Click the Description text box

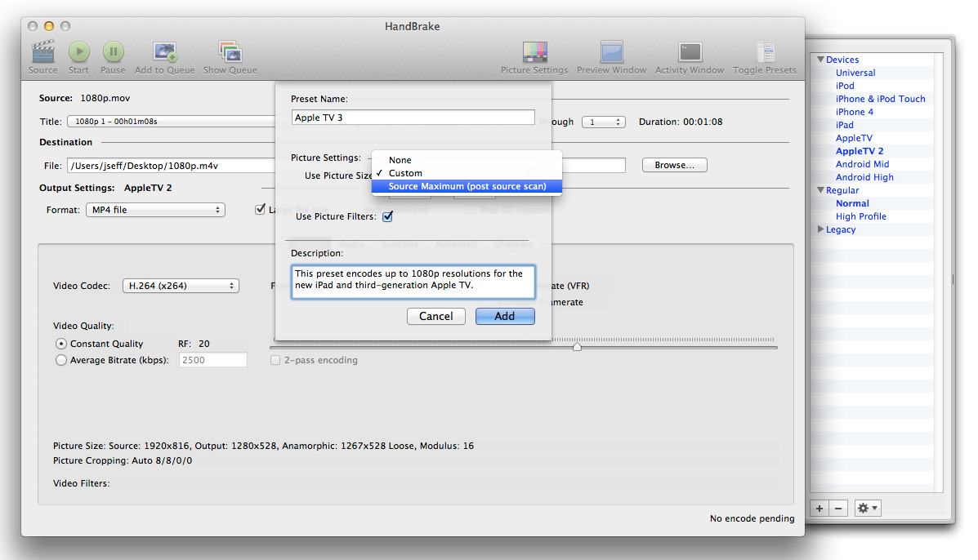point(413,282)
